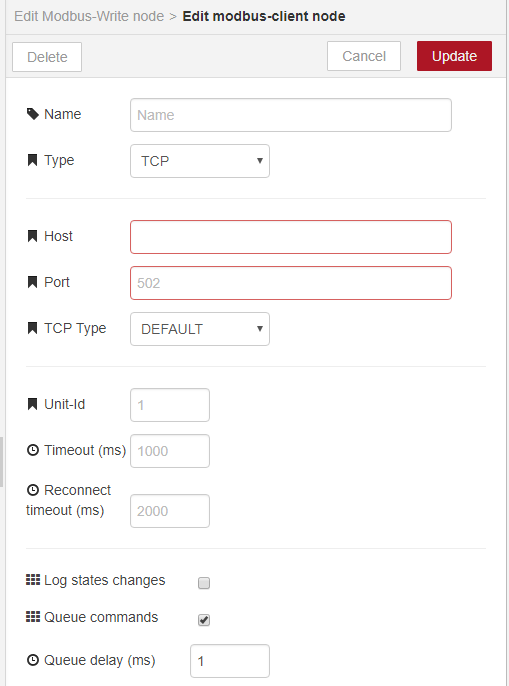The image size is (509, 686).
Task: Open the Type dropdown showing TCP
Action: [x=200, y=161]
